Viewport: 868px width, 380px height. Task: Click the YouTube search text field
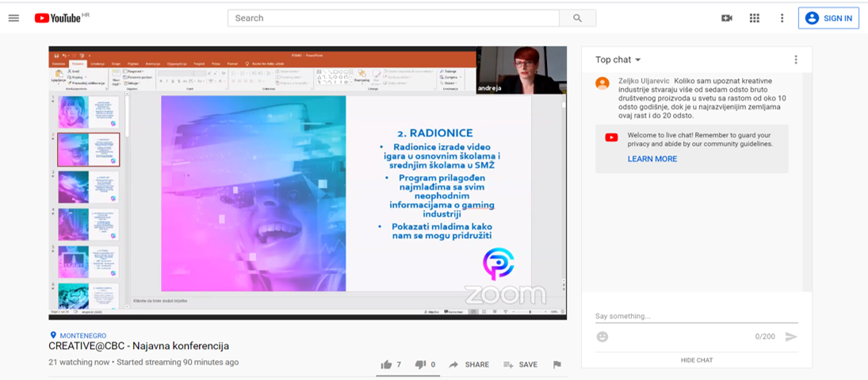point(393,18)
